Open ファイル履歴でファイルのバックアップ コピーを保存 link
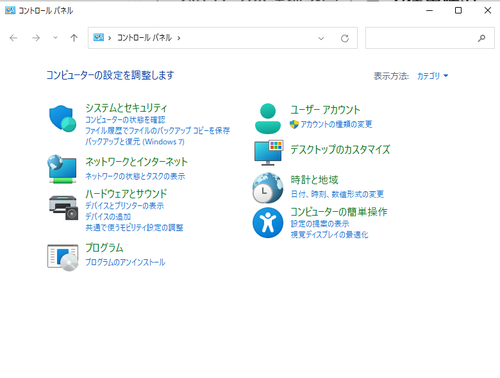Screen dimensions: 500x378 click(x=157, y=130)
